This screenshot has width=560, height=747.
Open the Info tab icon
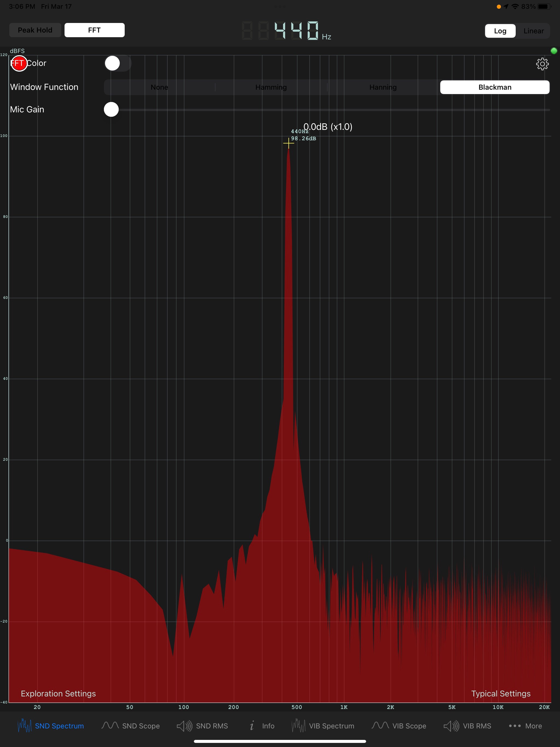(x=252, y=726)
